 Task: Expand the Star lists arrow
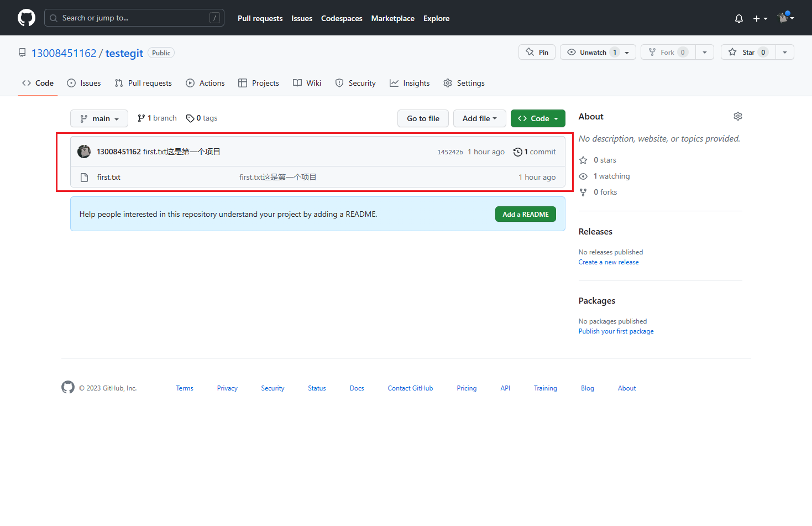pos(785,52)
